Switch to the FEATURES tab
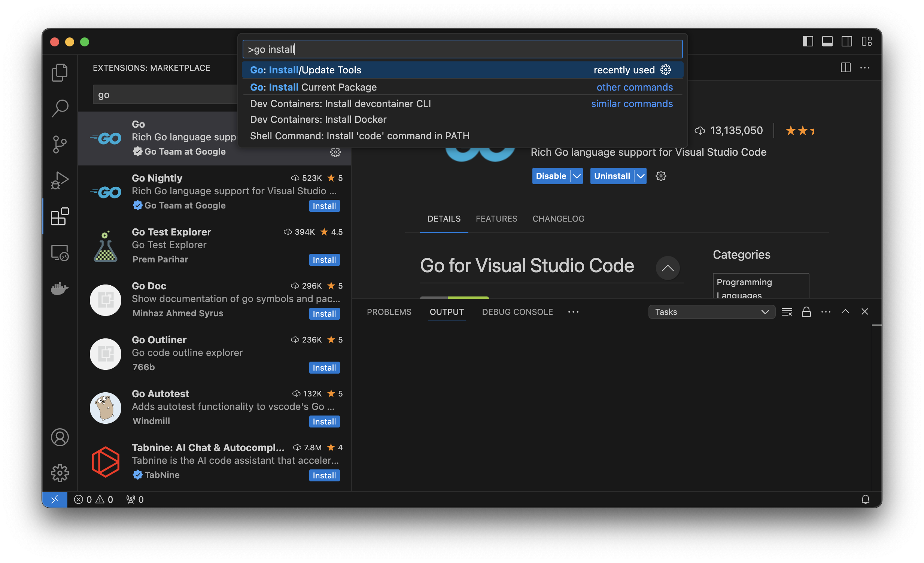Image resolution: width=924 pixels, height=563 pixels. pos(496,219)
